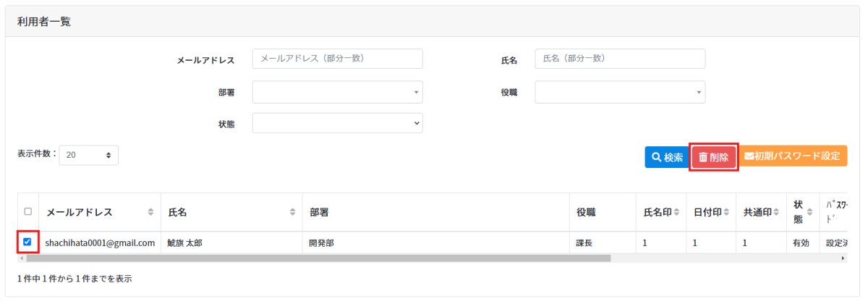Image resolution: width=868 pixels, height=304 pixels.
Task: Click the 氏名 name search field
Action: [x=620, y=59]
